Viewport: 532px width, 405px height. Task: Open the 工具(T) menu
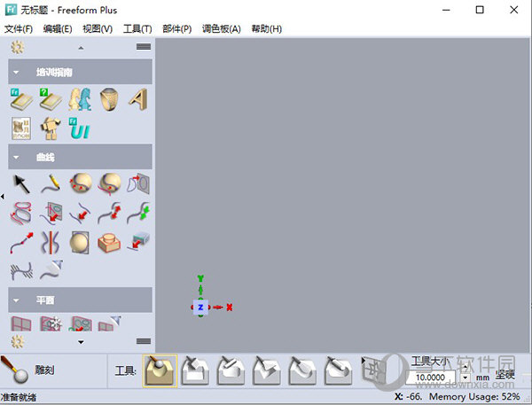137,29
